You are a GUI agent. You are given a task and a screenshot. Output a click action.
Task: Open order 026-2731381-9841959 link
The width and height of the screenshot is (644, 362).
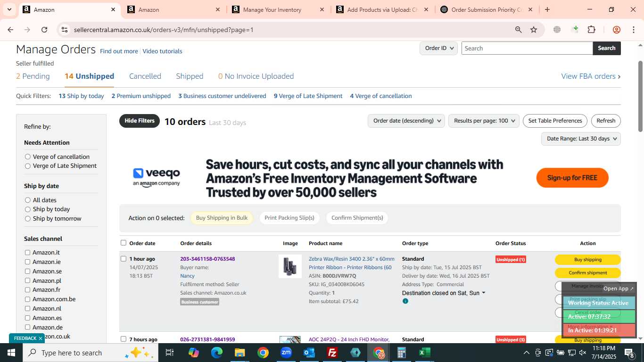point(207,339)
